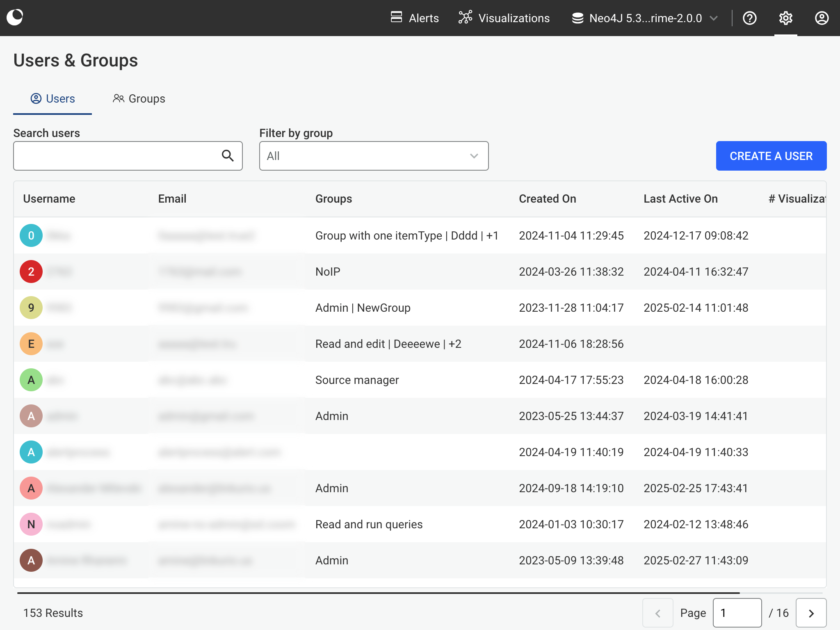Screen dimensions: 840x630
Task: Click the pink avatar labeled N
Action: (x=31, y=524)
